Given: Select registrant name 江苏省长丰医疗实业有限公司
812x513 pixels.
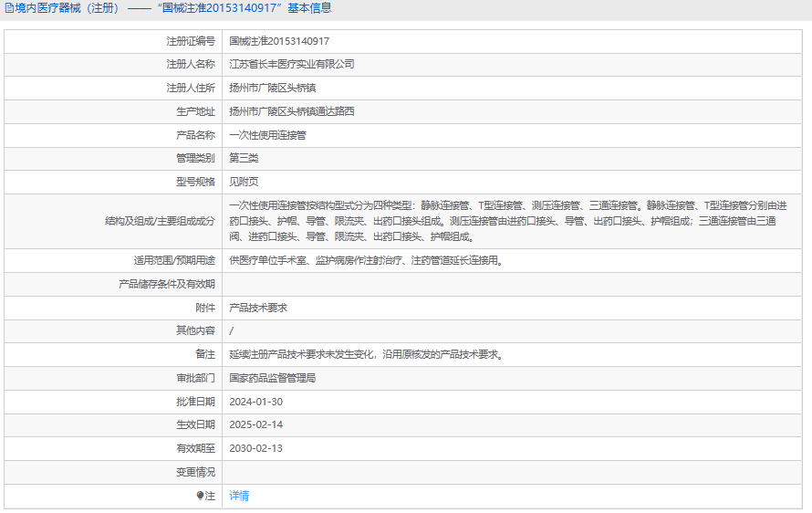Looking at the screenshot, I should [292, 64].
